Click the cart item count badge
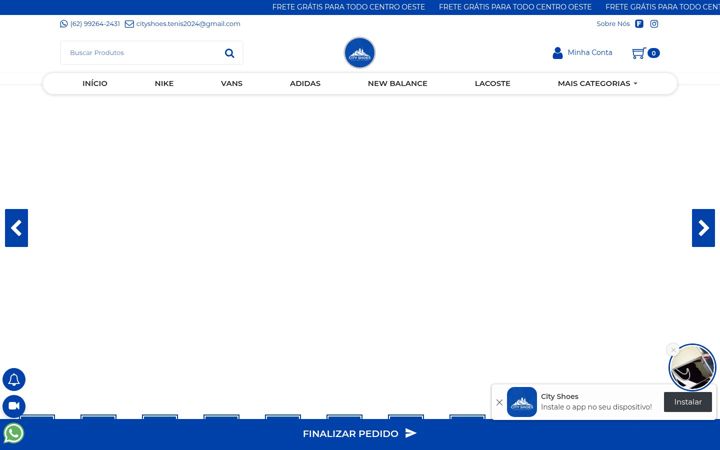720x450 pixels. 653,53
